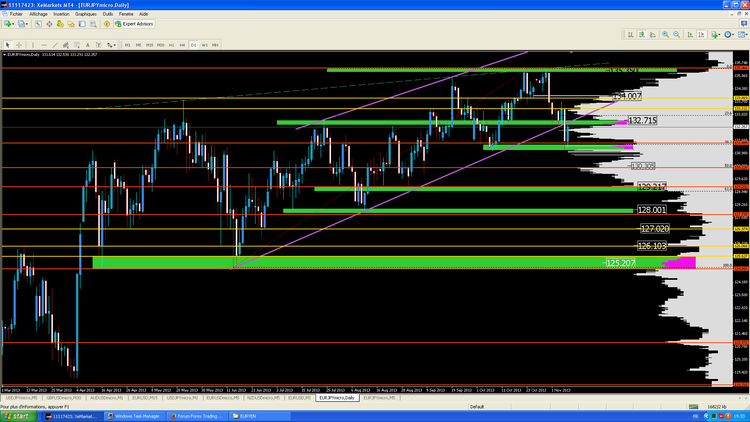Open the Insertion menu
The width and height of the screenshot is (750, 422).
click(61, 14)
